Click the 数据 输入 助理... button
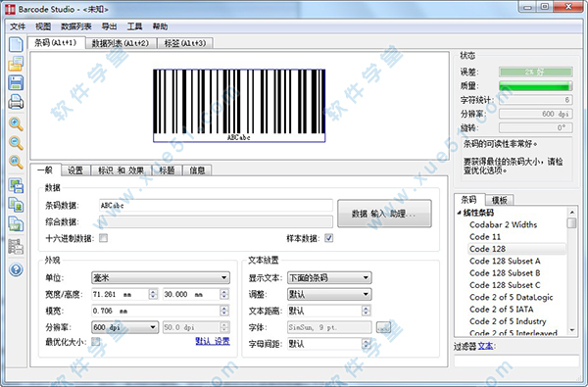 [x=384, y=214]
